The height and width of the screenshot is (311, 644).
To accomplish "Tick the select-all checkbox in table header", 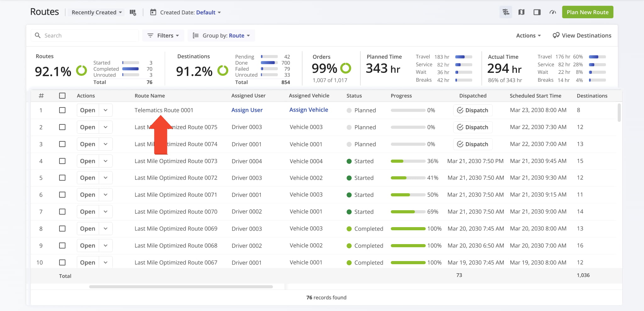I will [x=62, y=96].
